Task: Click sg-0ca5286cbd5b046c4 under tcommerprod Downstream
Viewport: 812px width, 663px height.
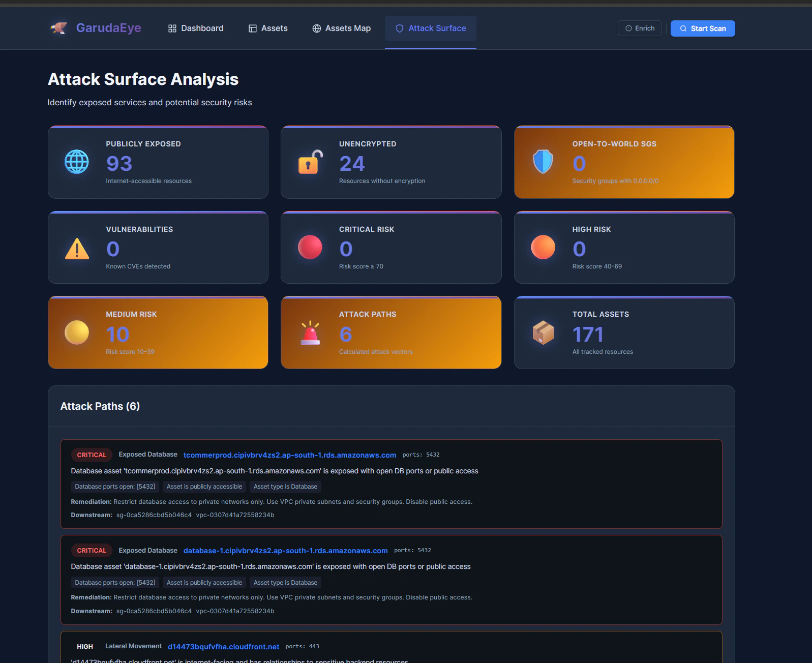Action: coord(154,515)
